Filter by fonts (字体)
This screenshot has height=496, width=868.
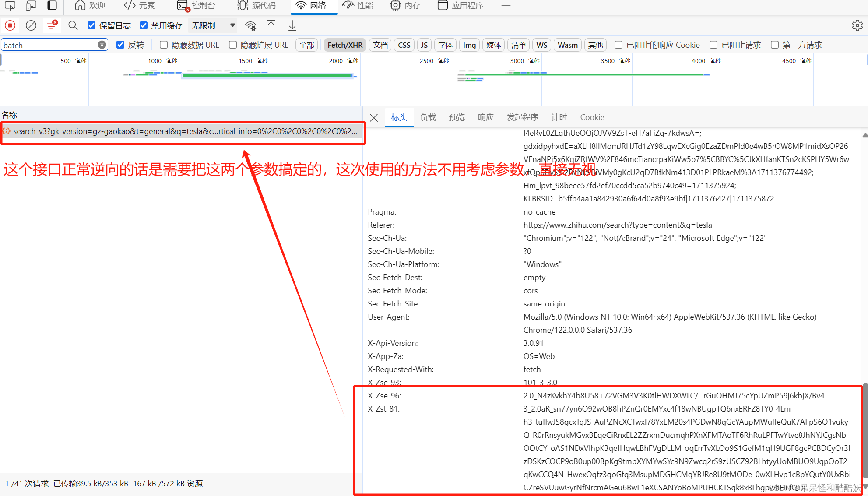click(x=446, y=45)
